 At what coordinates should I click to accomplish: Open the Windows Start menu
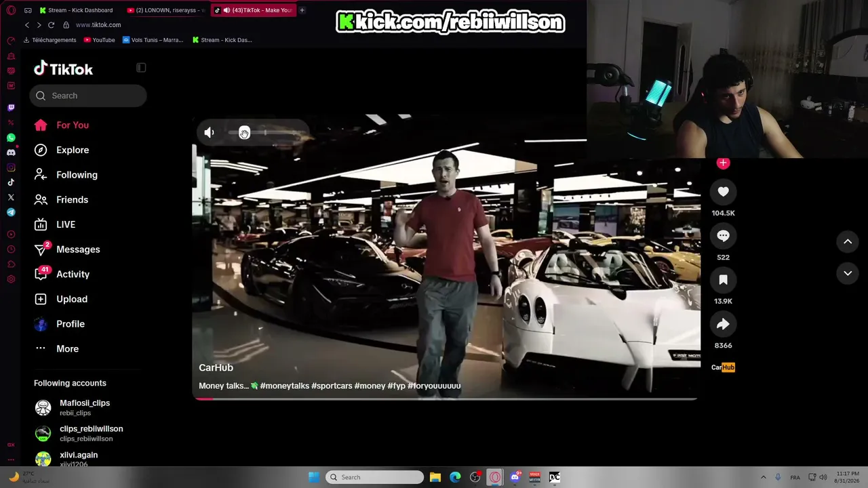[x=314, y=477]
